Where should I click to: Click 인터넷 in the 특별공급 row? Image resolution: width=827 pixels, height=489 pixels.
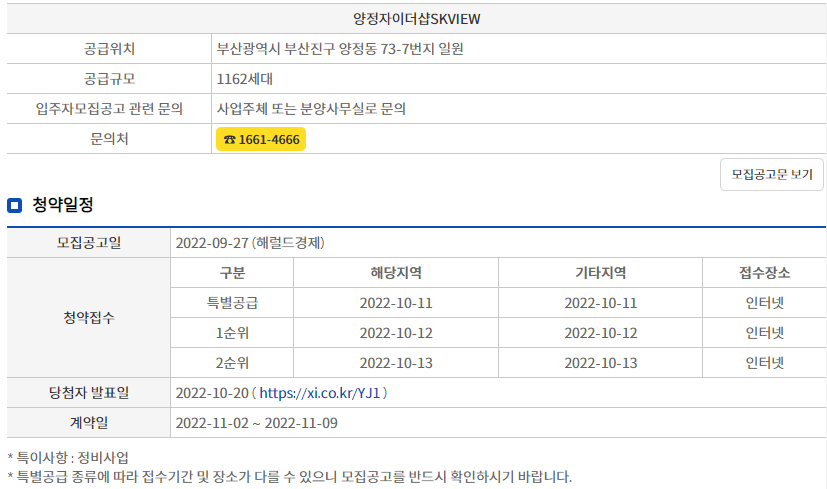[764, 303]
